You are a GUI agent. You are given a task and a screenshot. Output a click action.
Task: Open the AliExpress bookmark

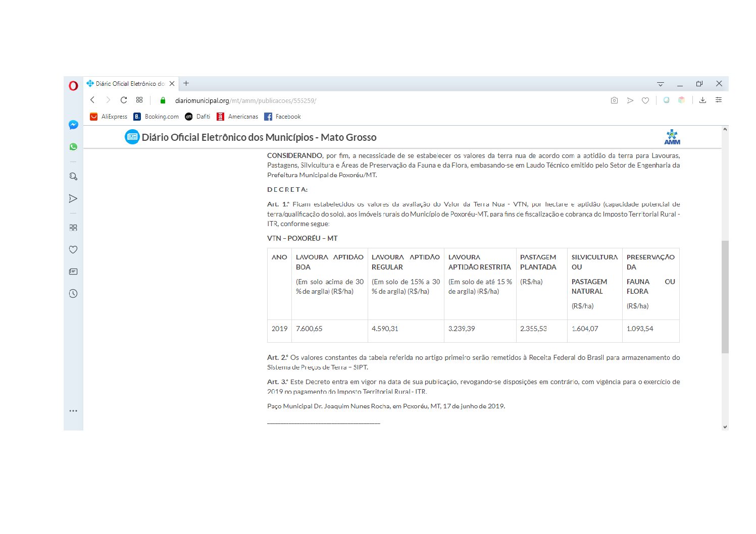[x=109, y=117]
